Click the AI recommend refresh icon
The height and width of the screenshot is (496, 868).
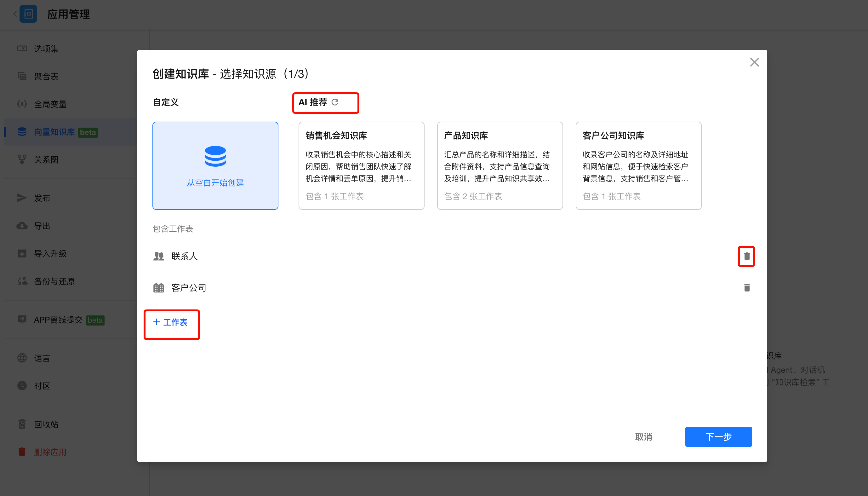click(335, 102)
